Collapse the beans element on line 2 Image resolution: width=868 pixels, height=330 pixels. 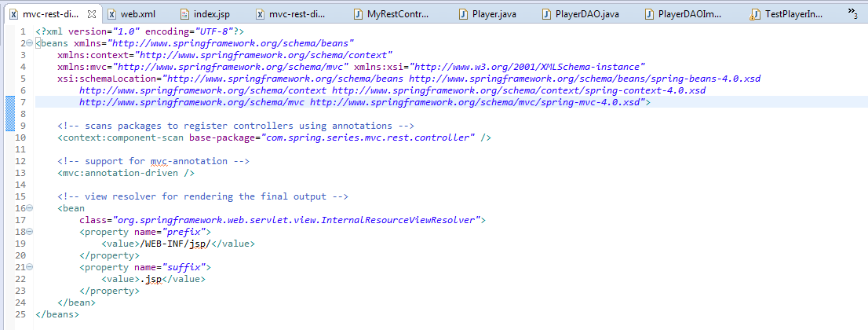click(29, 43)
